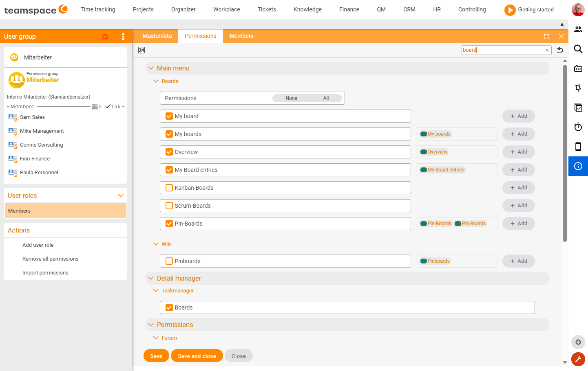Click the teamspace logo
Screen dimensions: 588x371
(x=35, y=9)
